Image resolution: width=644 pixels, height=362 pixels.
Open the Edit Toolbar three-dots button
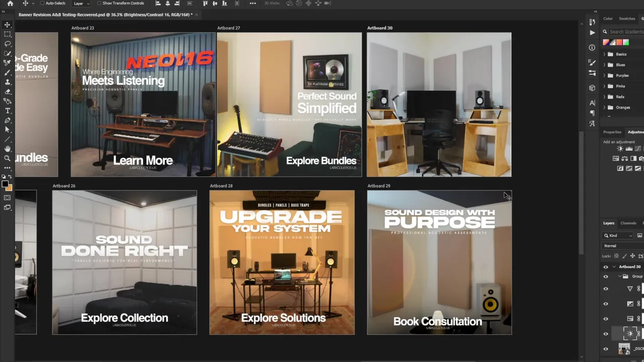[x=8, y=168]
